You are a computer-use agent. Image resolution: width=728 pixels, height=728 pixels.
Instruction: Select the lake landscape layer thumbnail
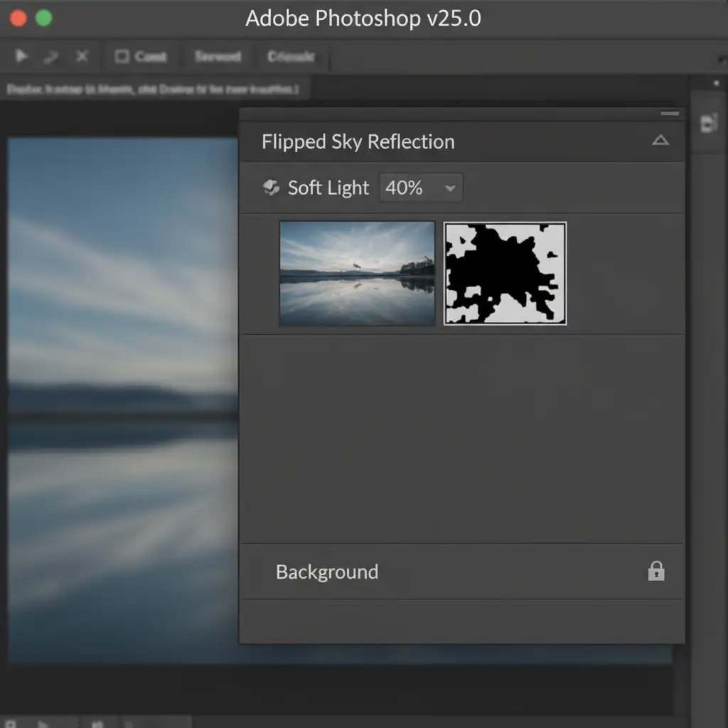pos(357,274)
